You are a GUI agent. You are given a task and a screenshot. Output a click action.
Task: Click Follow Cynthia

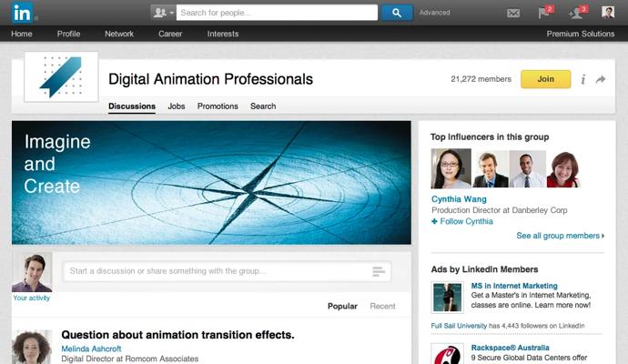[462, 221]
